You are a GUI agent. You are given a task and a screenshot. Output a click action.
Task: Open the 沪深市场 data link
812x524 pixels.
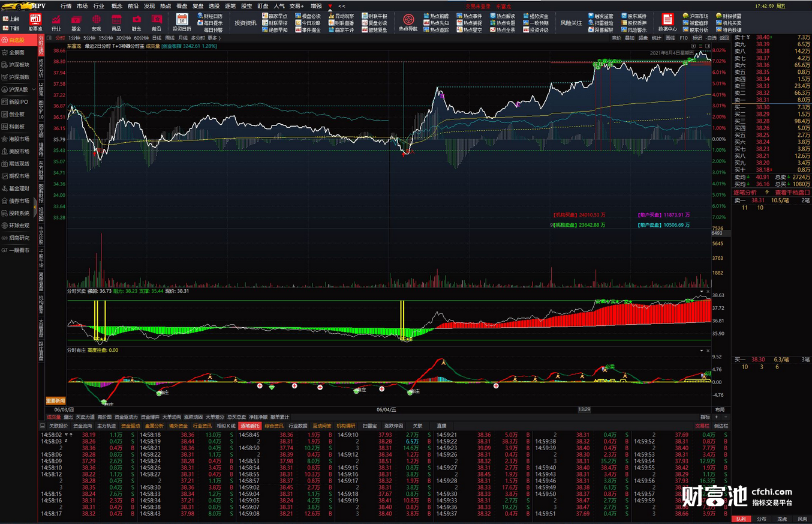click(696, 16)
